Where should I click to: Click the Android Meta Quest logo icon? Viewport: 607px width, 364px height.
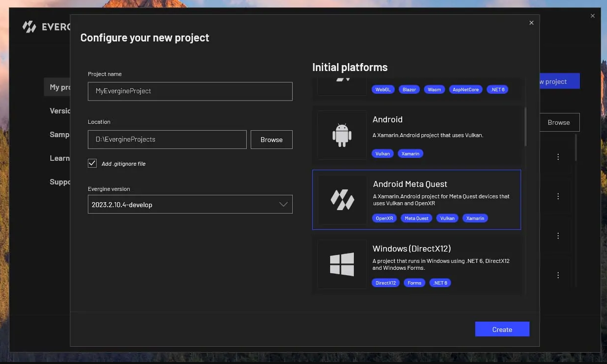click(x=342, y=200)
